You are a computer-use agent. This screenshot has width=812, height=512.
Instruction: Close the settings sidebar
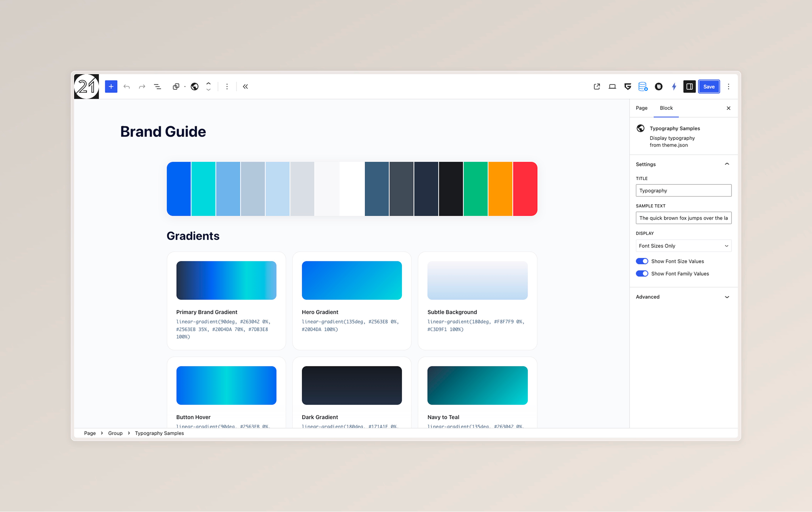pos(728,108)
